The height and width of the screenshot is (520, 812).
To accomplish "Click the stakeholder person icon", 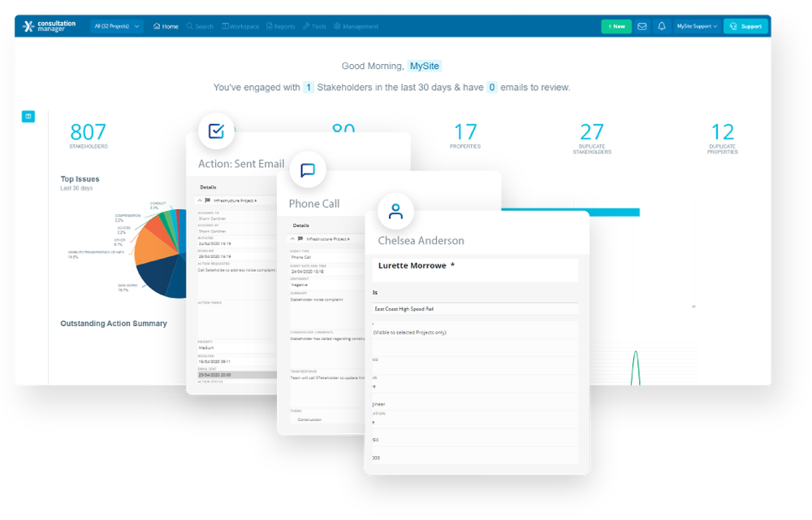I will [395, 211].
